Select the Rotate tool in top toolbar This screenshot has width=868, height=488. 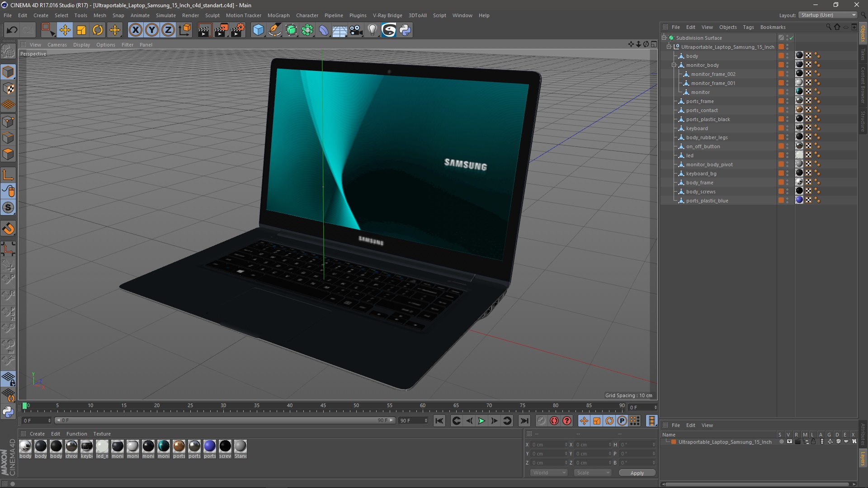pyautogui.click(x=98, y=30)
